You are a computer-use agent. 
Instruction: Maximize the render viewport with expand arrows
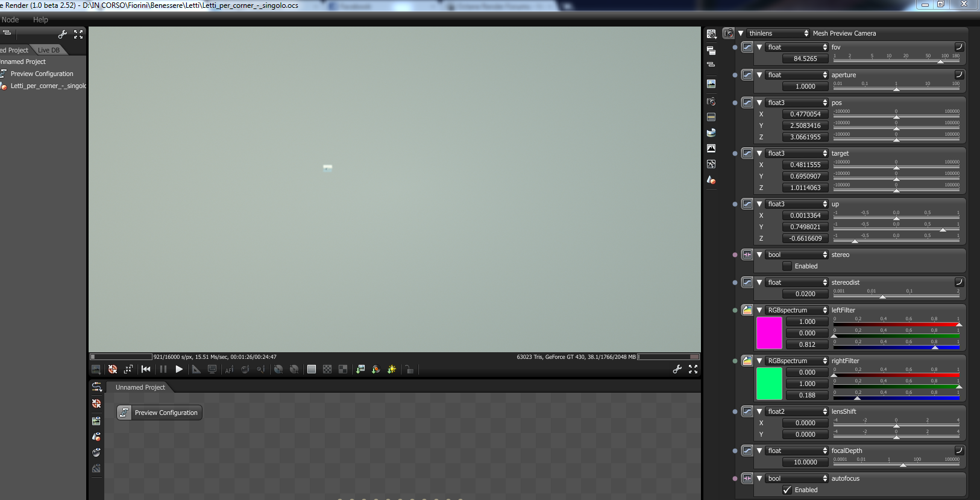point(693,369)
